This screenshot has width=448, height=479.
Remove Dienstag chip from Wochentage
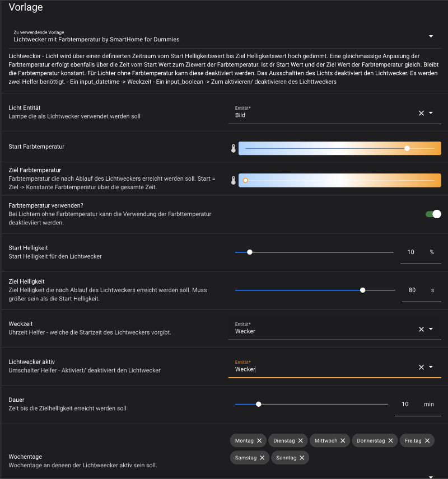coord(300,441)
